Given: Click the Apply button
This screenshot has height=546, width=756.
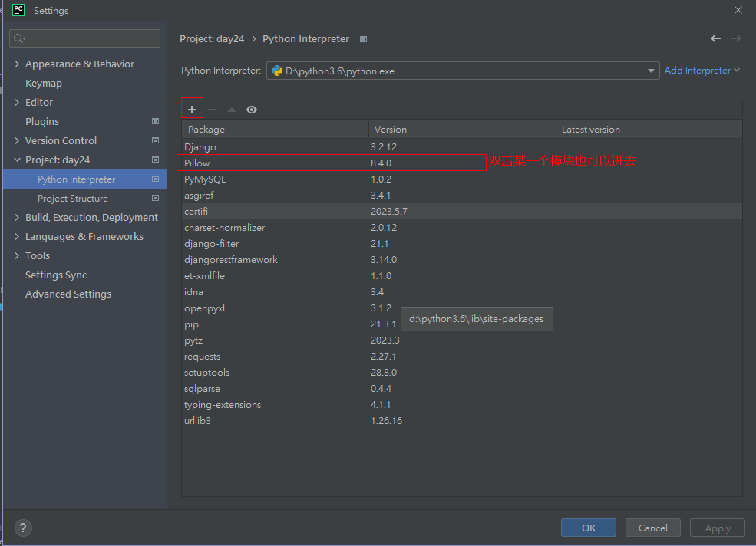Looking at the screenshot, I should [x=718, y=528].
